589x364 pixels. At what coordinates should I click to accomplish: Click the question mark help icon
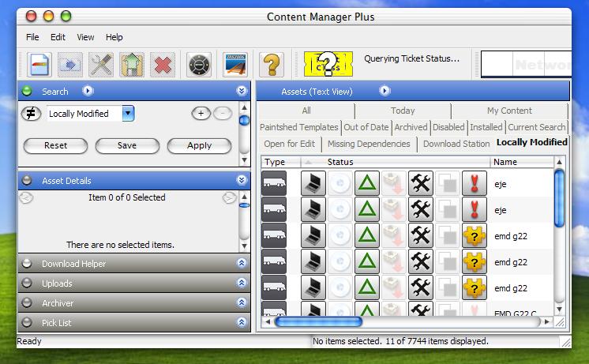click(271, 64)
